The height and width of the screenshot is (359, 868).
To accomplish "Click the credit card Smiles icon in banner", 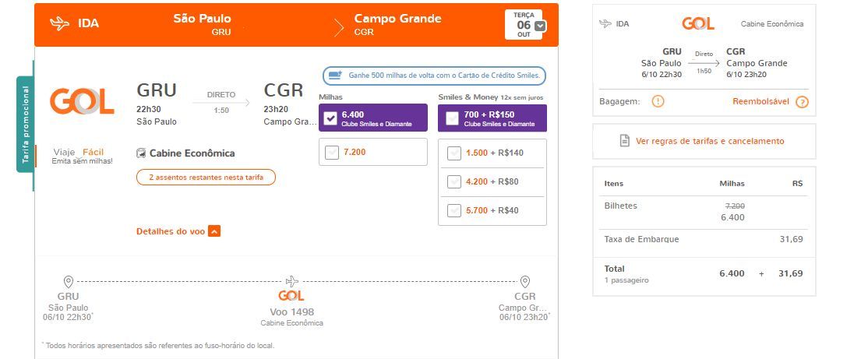I will tap(336, 76).
